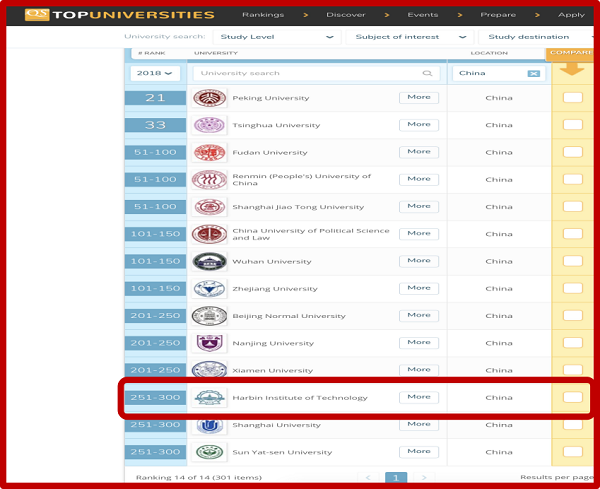The image size is (600, 489).
Task: Click the Zhejiang University logo
Action: [209, 289]
